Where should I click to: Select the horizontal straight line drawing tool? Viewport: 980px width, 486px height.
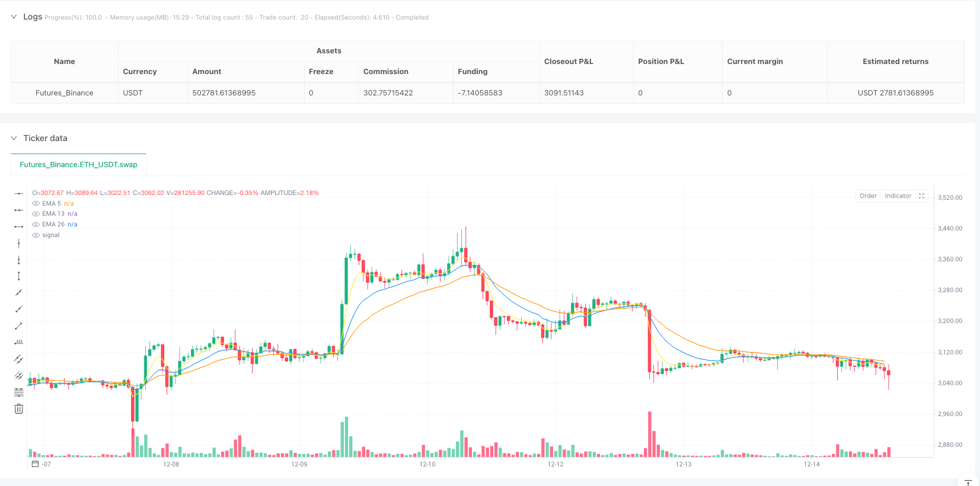coord(19,193)
